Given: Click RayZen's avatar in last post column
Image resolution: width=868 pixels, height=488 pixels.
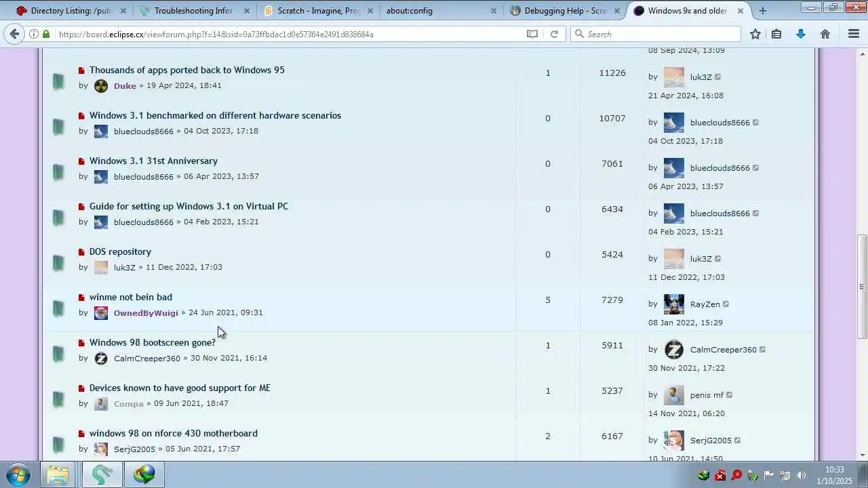Looking at the screenshot, I should pos(674,304).
